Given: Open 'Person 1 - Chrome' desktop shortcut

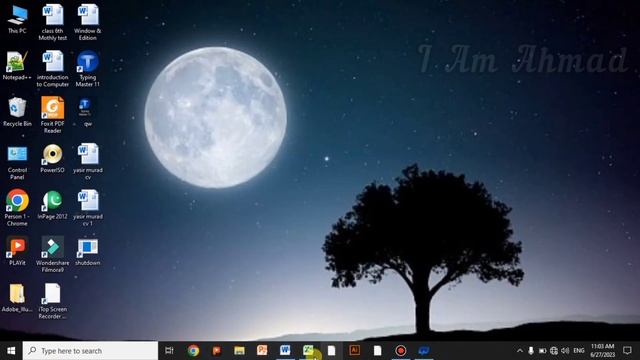Looking at the screenshot, I should coord(17,208).
